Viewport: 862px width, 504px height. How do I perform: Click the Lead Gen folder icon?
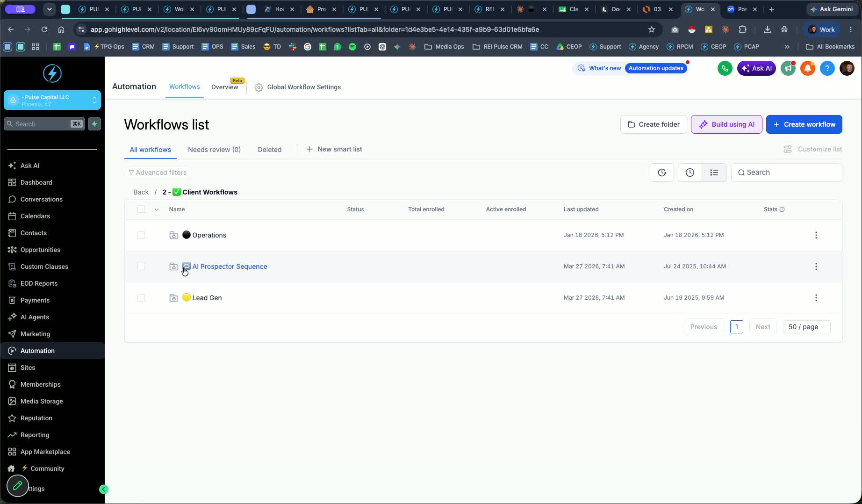coord(173,298)
